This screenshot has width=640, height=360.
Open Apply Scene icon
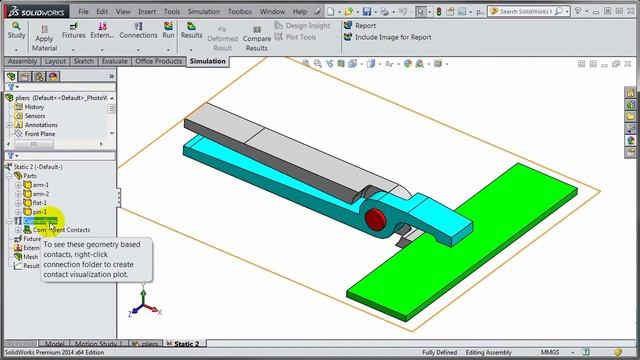(x=419, y=64)
